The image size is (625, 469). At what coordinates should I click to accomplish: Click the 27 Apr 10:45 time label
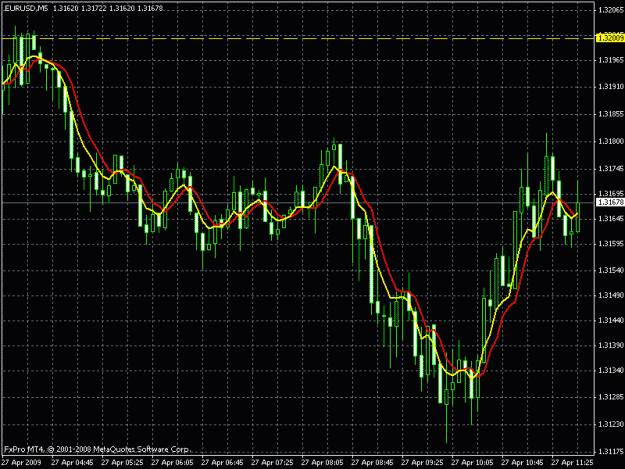pos(522,463)
